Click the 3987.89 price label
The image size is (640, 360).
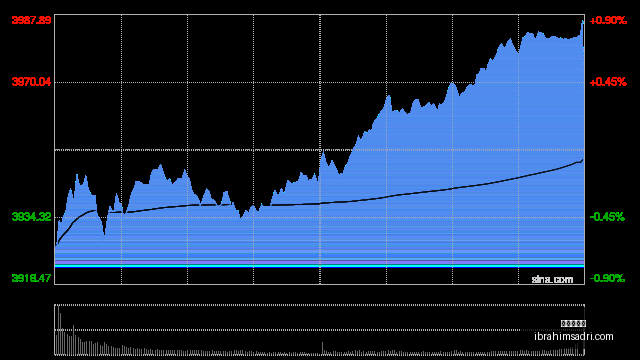tap(31, 20)
